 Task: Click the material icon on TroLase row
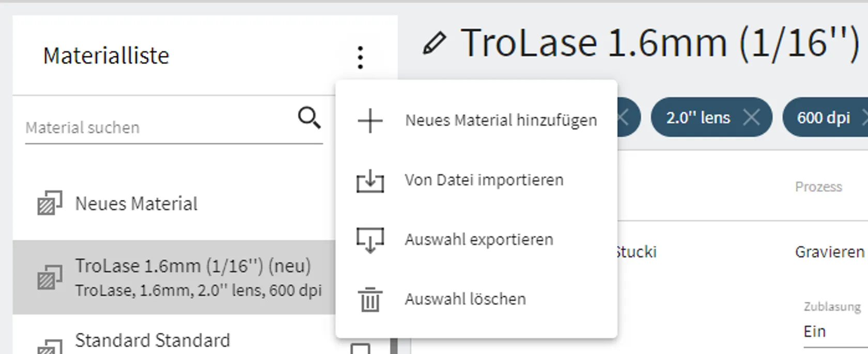point(50,278)
